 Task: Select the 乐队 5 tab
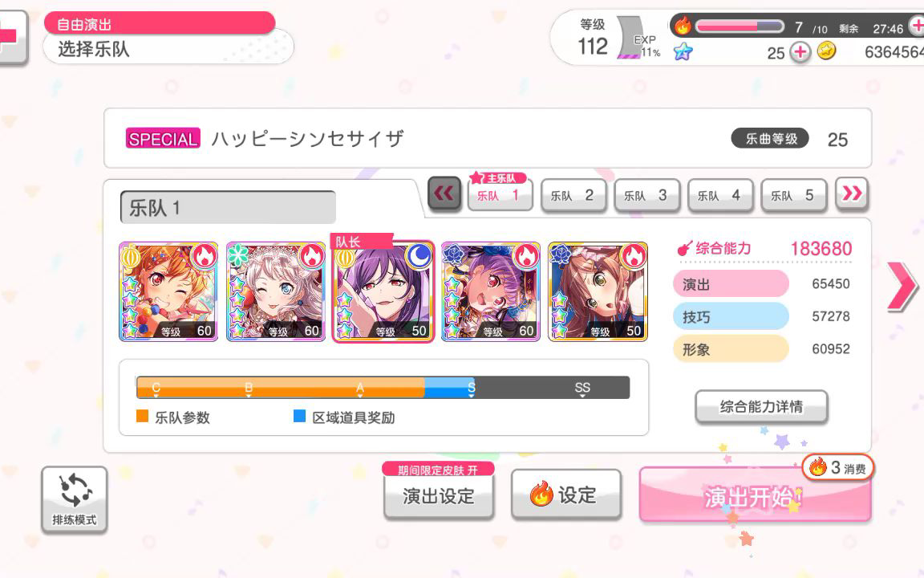pyautogui.click(x=793, y=195)
